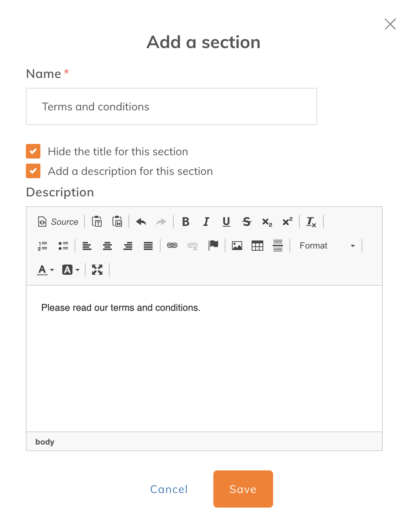Click the undo arrow

(141, 222)
